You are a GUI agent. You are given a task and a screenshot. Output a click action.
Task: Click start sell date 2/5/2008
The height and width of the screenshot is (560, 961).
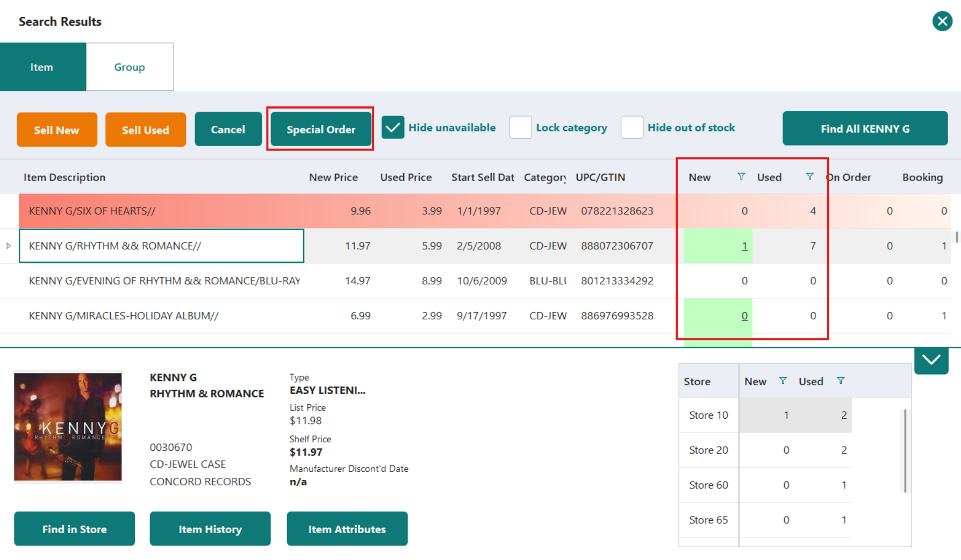(479, 246)
